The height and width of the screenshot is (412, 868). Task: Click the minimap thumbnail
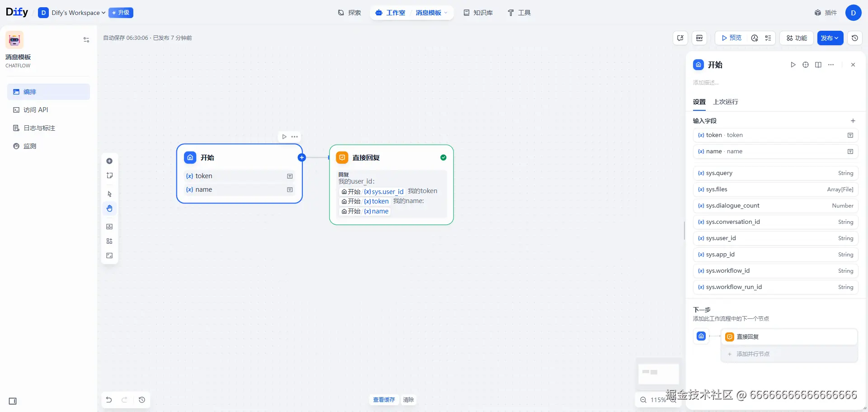pos(658,374)
